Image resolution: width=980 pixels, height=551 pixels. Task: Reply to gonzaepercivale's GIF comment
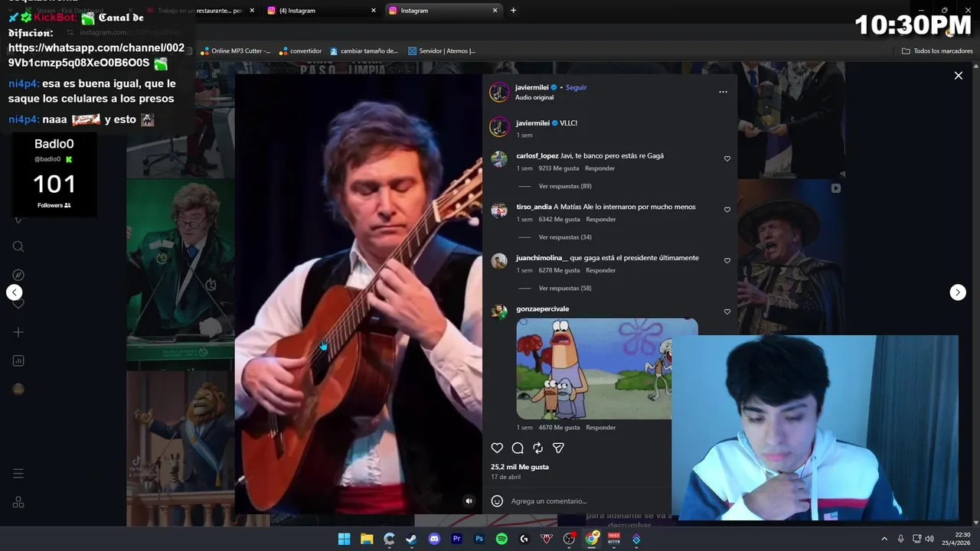click(601, 428)
